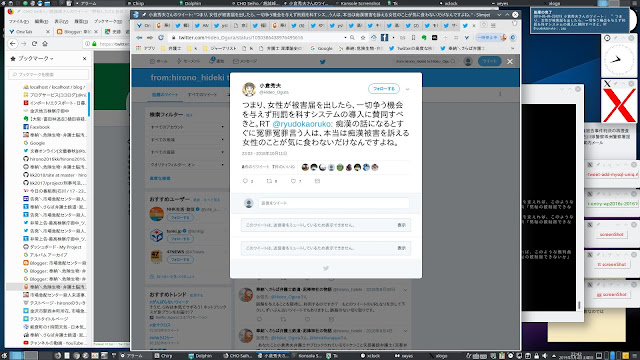This screenshot has height=360, width=640.
Task: Click reload icon in Slimjet toolbar
Action: pyautogui.click(x=161, y=38)
